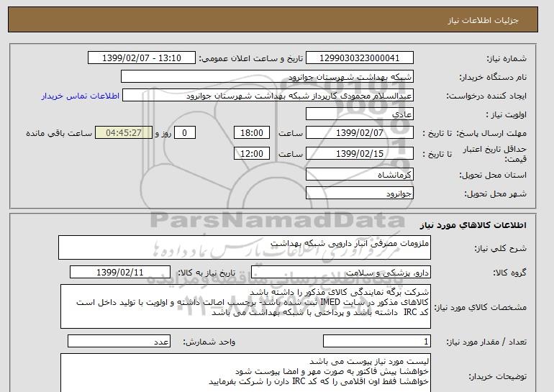
Task: Select the شماره نیاز field 1299030323000041
Action: point(359,58)
